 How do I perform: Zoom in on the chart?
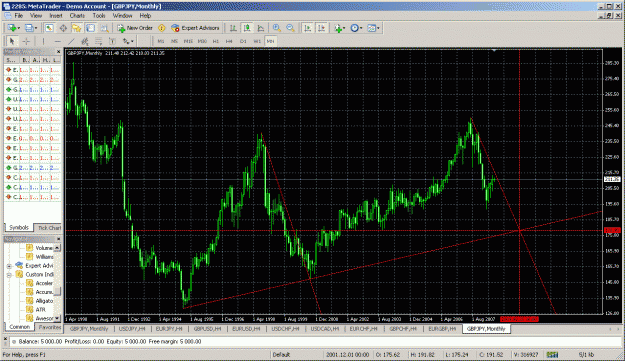(x=277, y=28)
